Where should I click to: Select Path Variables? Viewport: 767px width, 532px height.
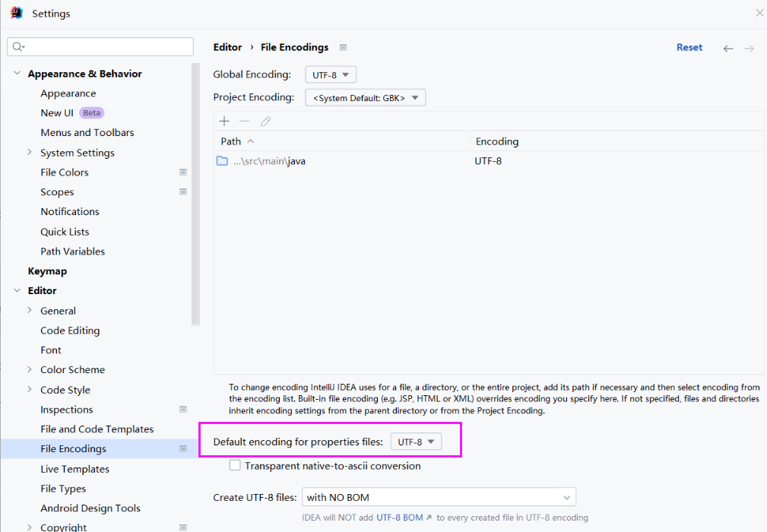pyautogui.click(x=72, y=252)
